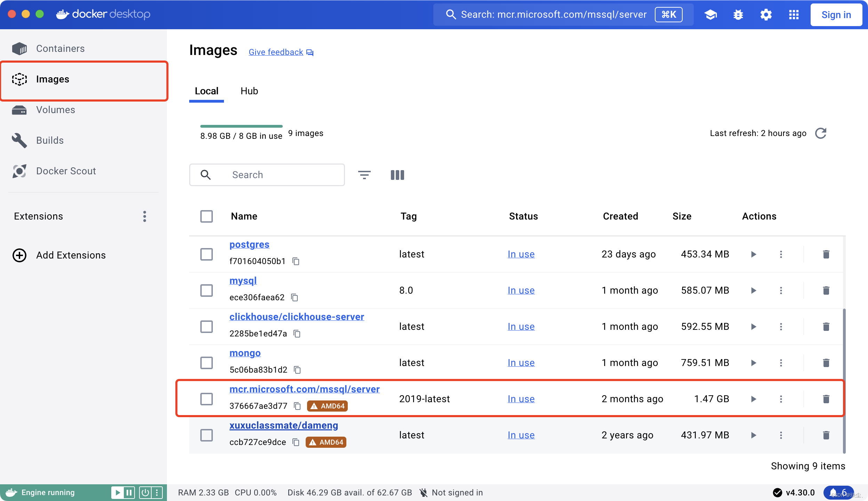Image resolution: width=868 pixels, height=501 pixels.
Task: Click the global search bar at top
Action: [563, 15]
